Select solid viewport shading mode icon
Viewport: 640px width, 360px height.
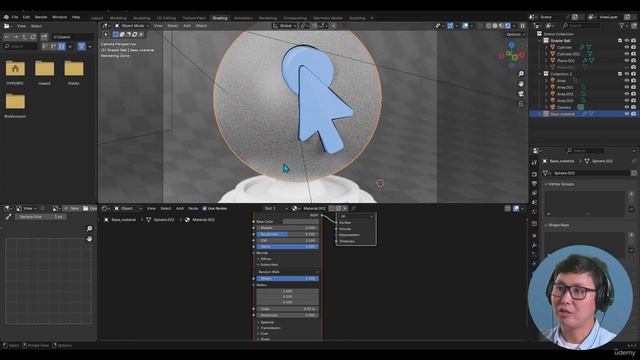coord(495,26)
